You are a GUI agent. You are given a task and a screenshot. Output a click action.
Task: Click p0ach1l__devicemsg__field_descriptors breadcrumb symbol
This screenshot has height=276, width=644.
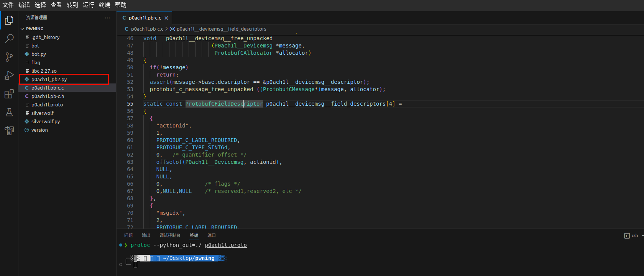tap(222, 29)
